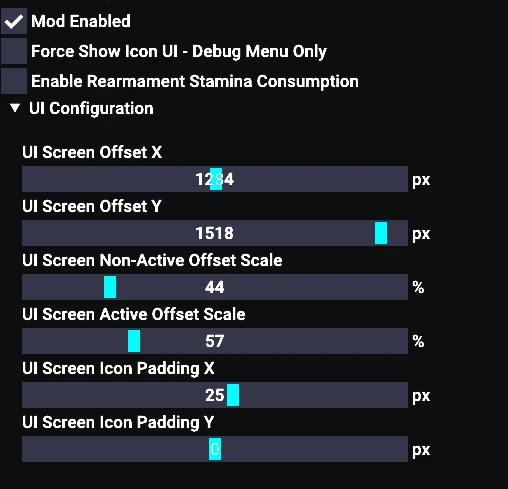The height and width of the screenshot is (489, 508).
Task: Click the Icon Padding Y slider handle
Action: tap(215, 449)
